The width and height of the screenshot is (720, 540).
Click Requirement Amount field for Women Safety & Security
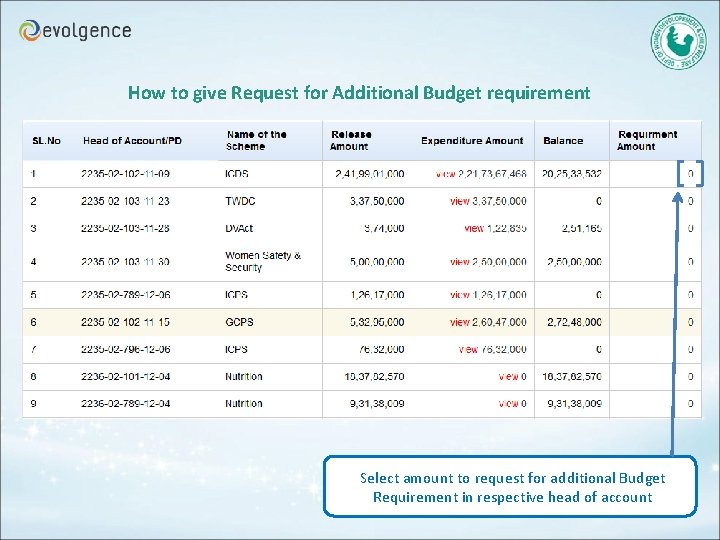pyautogui.click(x=690, y=262)
